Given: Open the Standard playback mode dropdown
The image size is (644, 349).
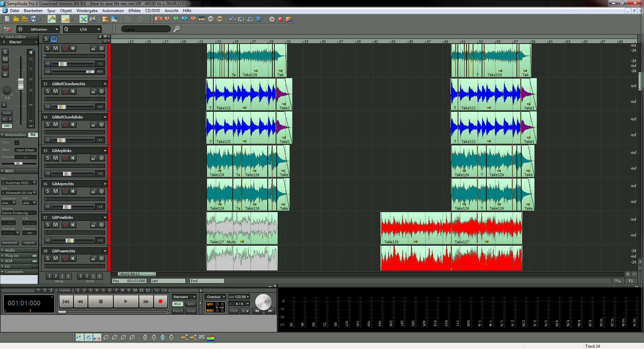Looking at the screenshot, I should (x=184, y=297).
